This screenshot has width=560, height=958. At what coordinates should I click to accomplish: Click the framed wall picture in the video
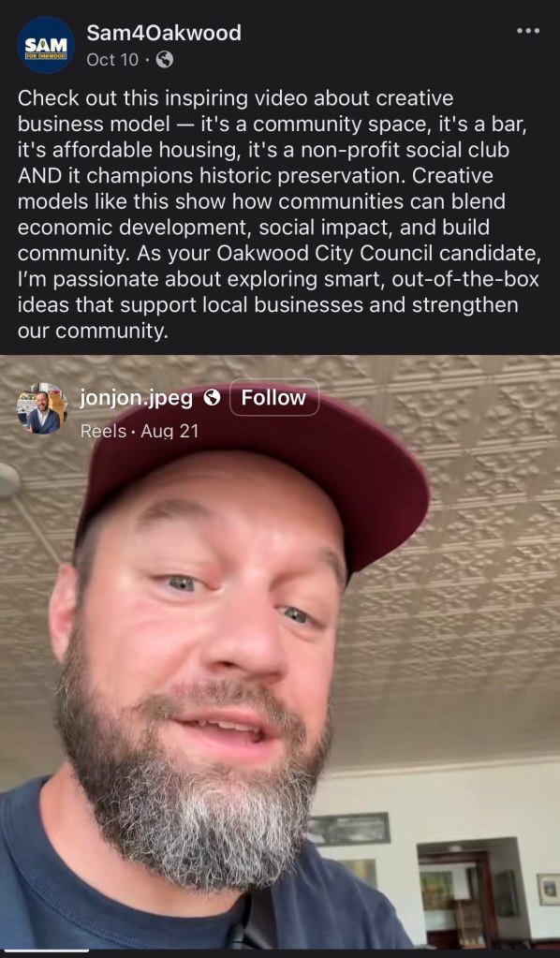click(x=348, y=828)
